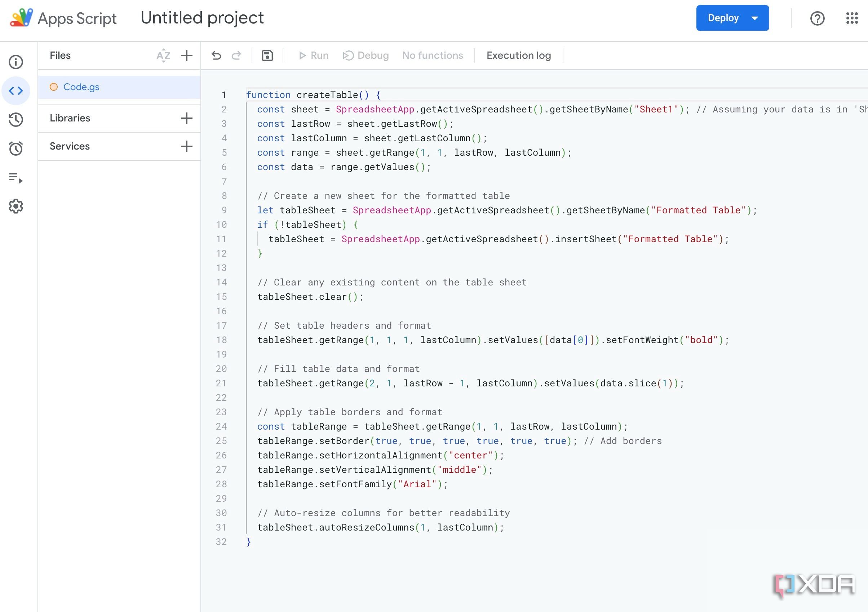The height and width of the screenshot is (612, 868).
Task: Select the Code.gs file
Action: 119,87
